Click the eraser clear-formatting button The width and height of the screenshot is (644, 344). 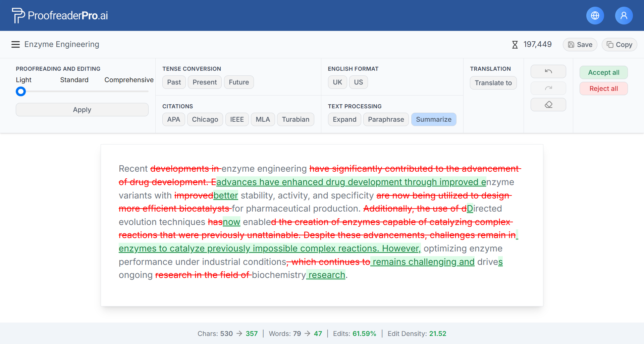548,105
